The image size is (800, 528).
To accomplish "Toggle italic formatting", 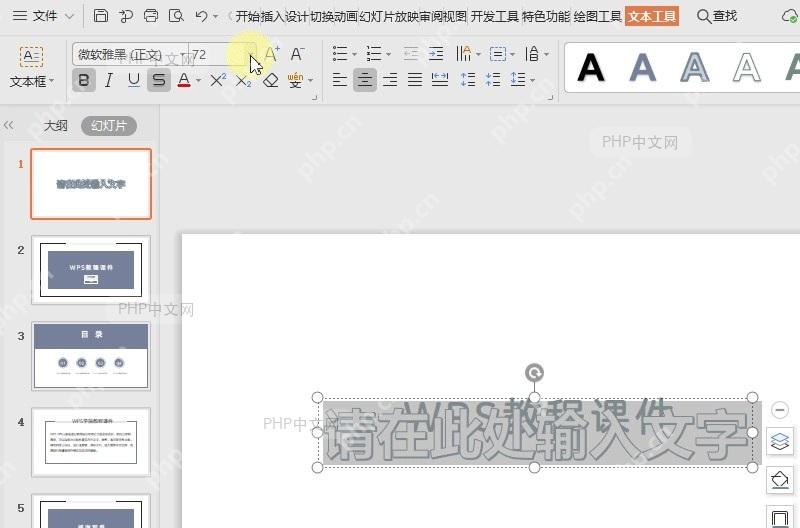I will tap(109, 80).
